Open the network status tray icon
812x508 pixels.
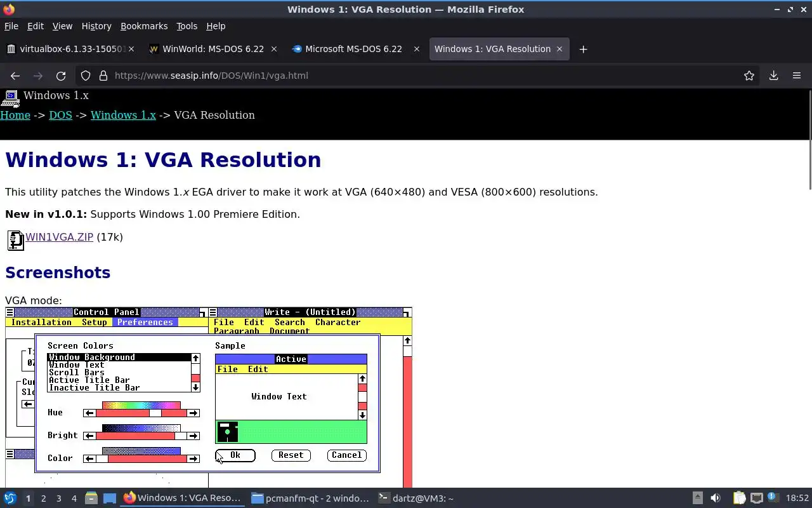(x=756, y=498)
